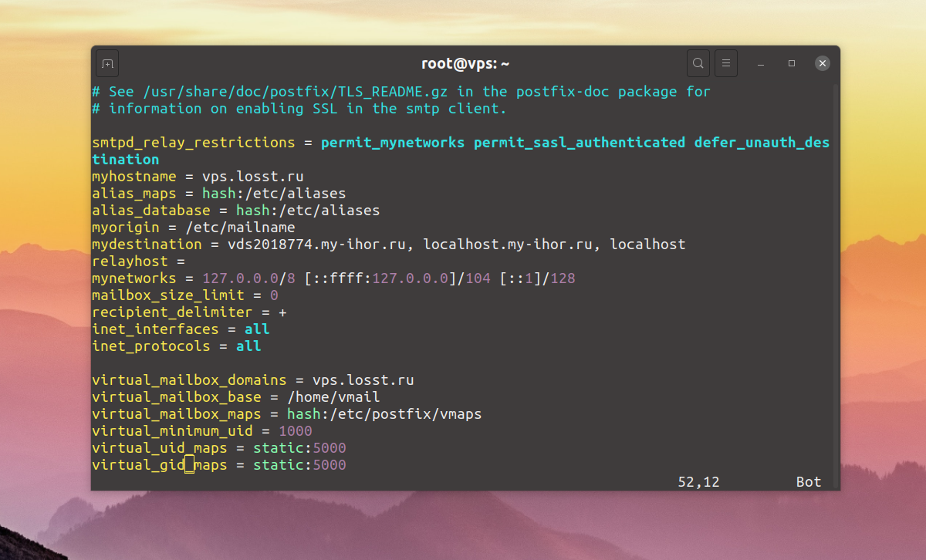Click the 1000 value of virtual_minimum_uid

pos(296,431)
